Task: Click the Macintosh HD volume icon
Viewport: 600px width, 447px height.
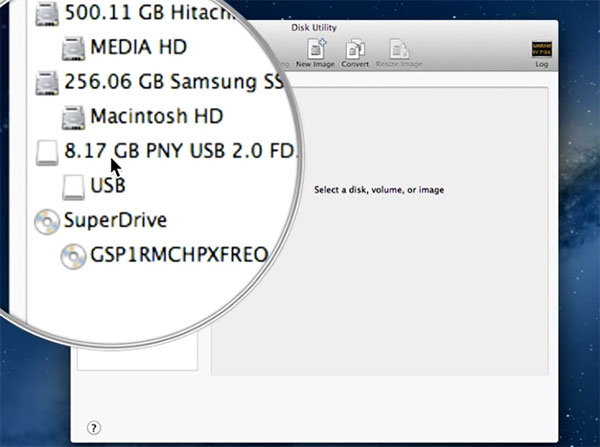Action: tap(73, 117)
